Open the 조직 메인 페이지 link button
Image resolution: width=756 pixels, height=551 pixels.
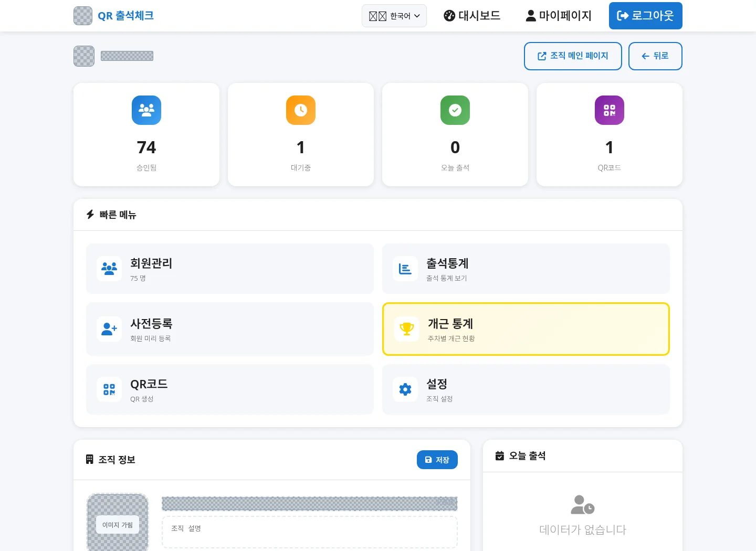coord(573,56)
